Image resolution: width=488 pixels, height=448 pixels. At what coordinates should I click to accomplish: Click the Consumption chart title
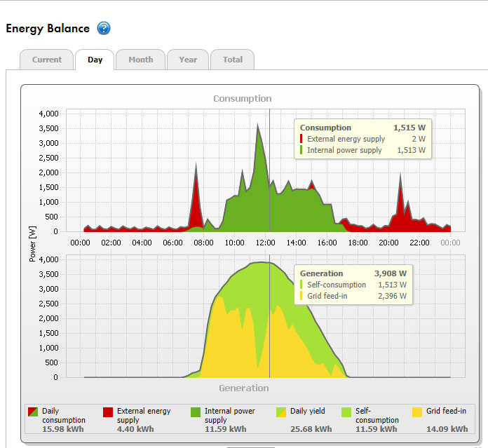[243, 99]
